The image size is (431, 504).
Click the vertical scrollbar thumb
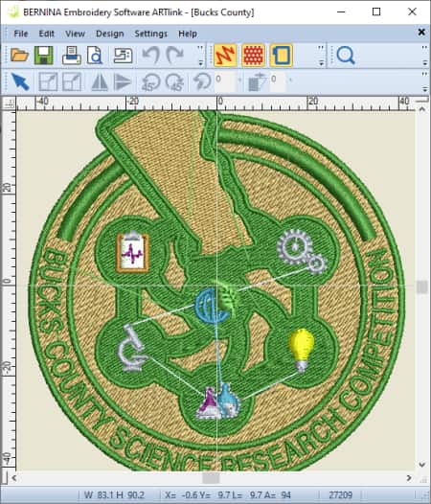tap(422, 286)
